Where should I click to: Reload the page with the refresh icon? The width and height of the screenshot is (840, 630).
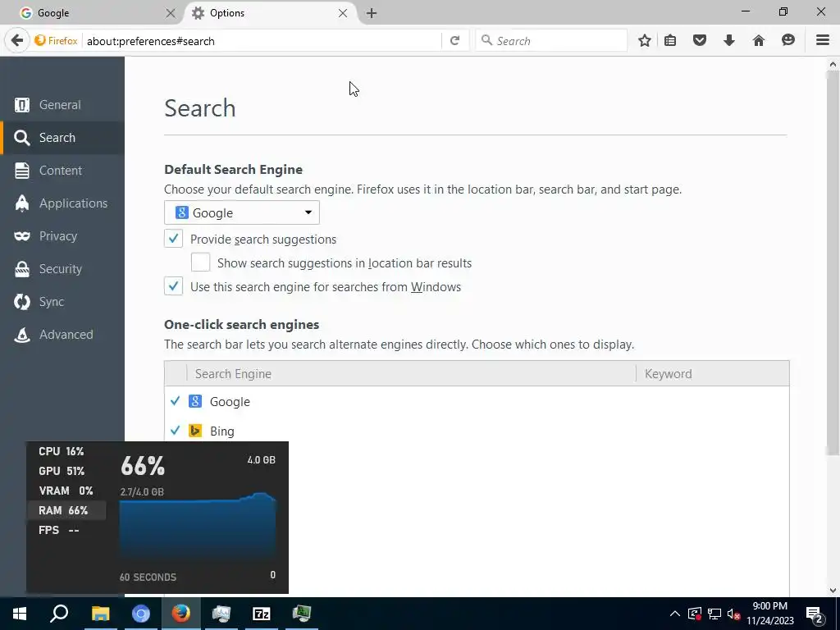[454, 41]
